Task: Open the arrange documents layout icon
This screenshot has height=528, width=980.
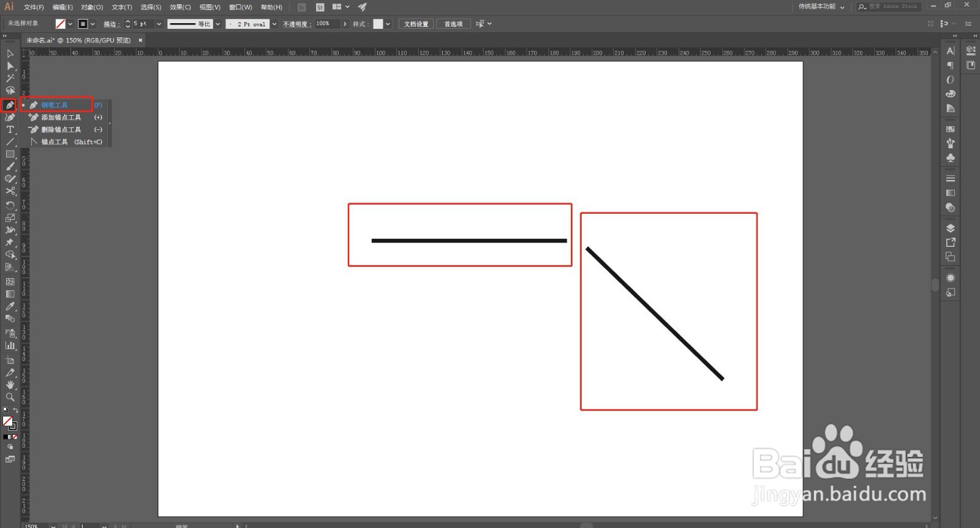Action: click(341, 7)
